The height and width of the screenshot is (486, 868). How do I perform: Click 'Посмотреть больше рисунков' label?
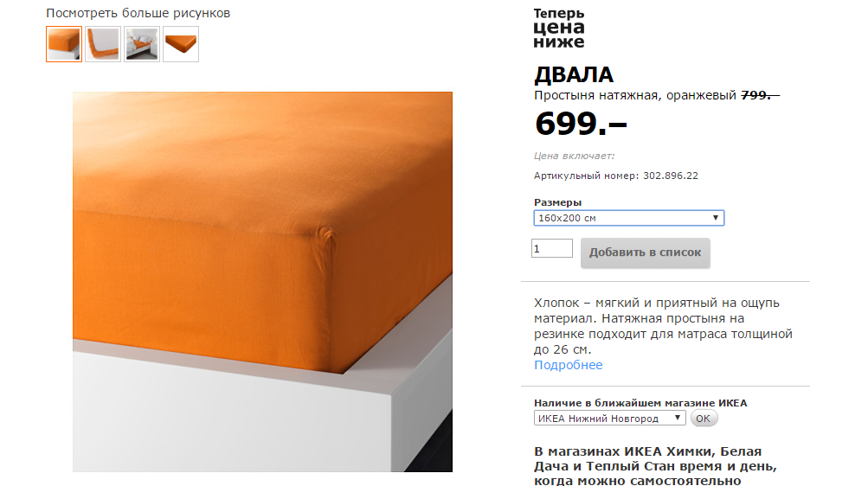pos(138,13)
